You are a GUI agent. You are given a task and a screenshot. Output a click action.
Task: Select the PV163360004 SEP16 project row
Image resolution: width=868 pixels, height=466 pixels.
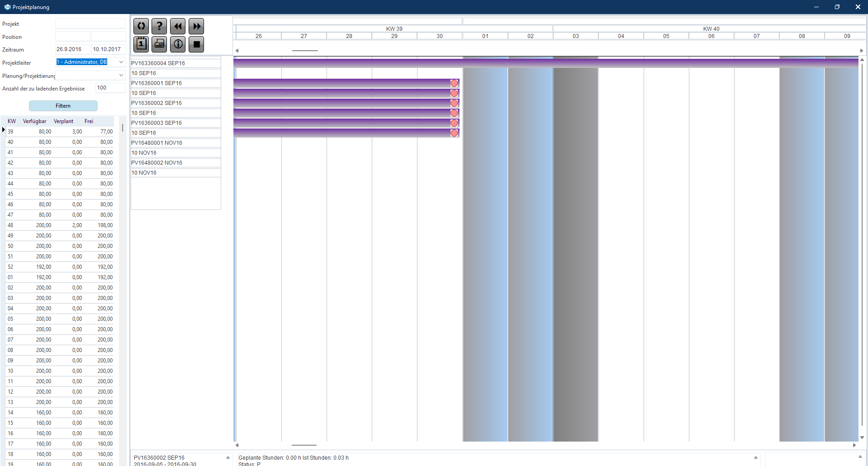click(x=175, y=63)
